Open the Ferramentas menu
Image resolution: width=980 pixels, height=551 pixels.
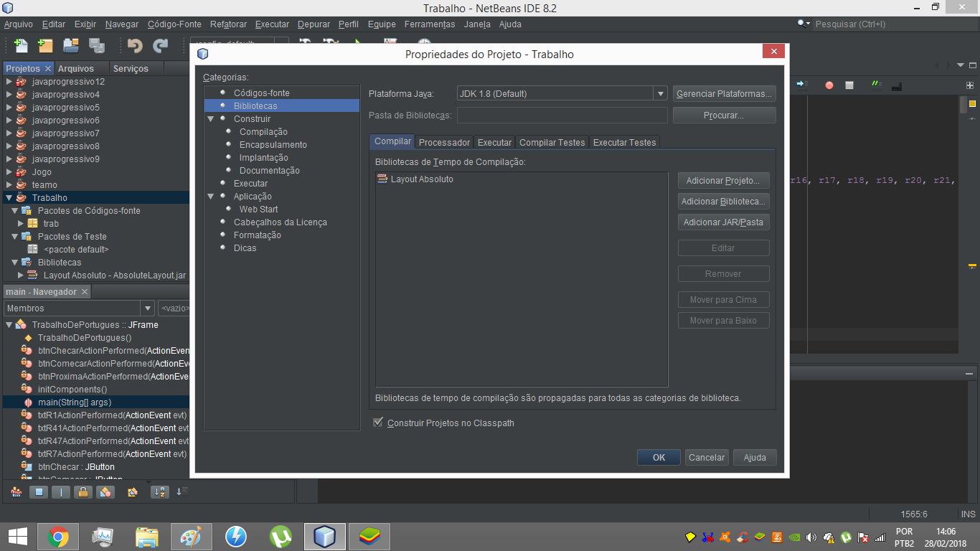tap(429, 24)
